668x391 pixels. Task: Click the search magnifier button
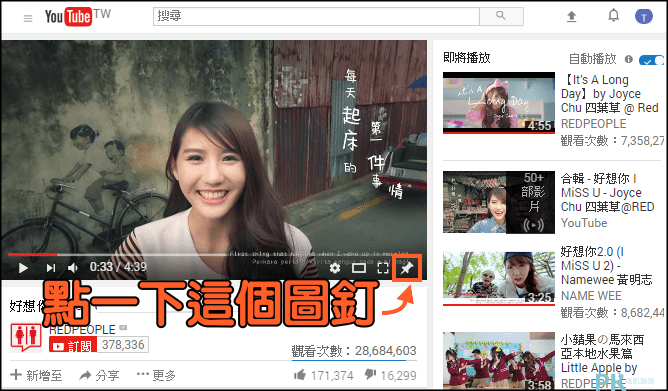501,16
